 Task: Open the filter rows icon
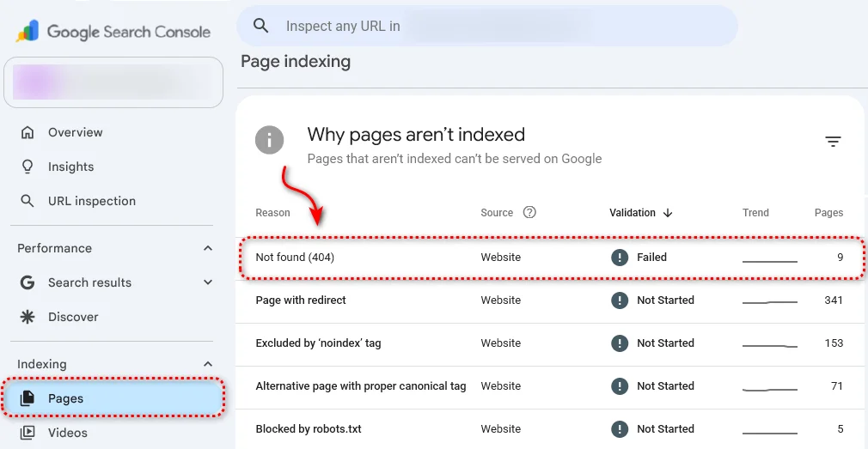[833, 142]
